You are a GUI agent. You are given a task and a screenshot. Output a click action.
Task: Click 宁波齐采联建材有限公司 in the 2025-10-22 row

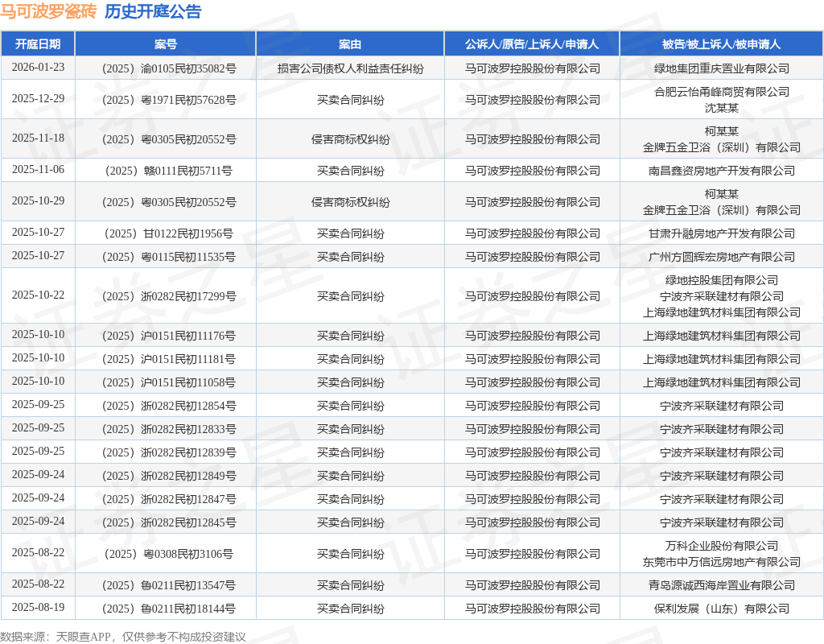722,296
